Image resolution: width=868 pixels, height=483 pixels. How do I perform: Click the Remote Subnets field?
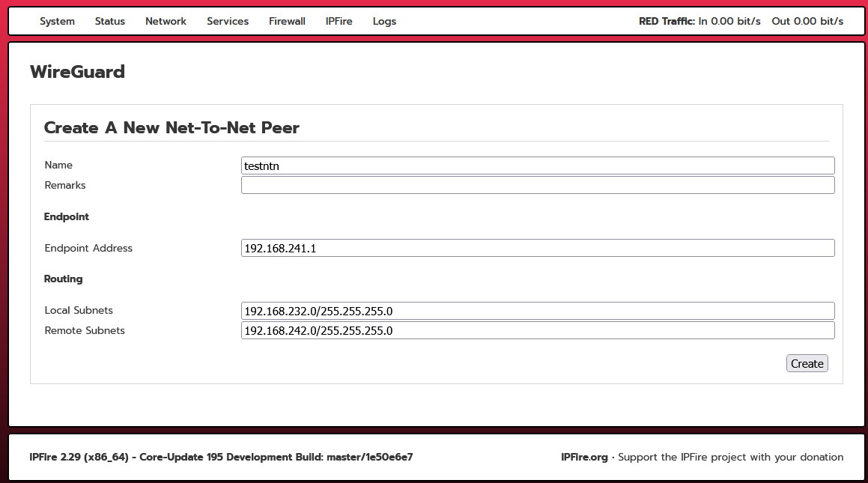pos(538,330)
